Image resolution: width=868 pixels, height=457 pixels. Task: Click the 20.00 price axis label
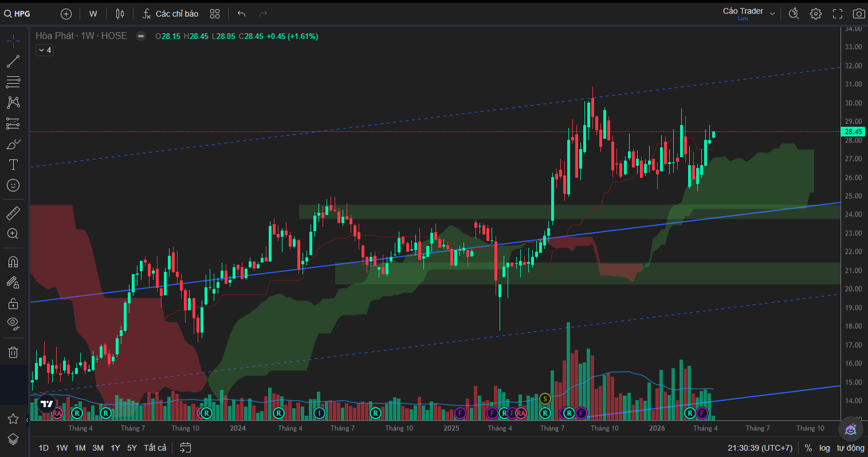(x=854, y=289)
